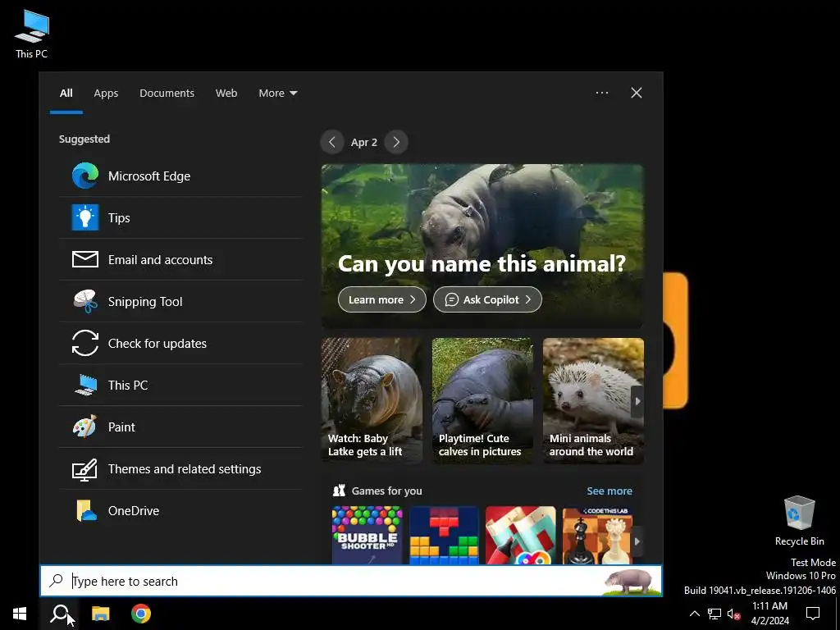Click the Ask Copilot button
The height and width of the screenshot is (630, 840).
click(x=487, y=299)
